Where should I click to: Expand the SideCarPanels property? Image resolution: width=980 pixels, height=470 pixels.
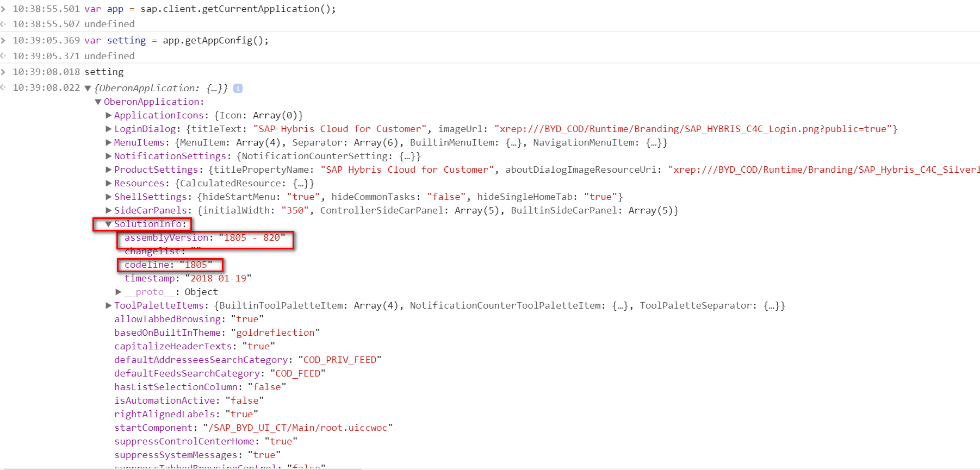click(x=108, y=210)
